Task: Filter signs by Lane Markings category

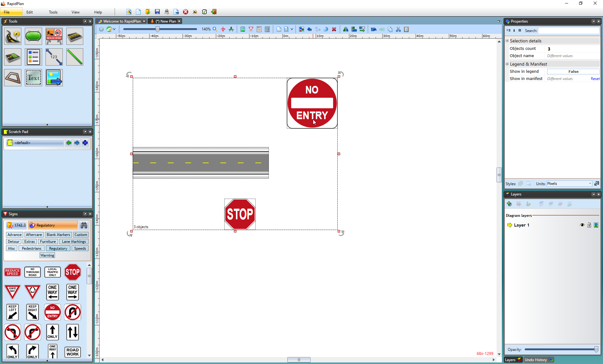Action: pos(74,242)
